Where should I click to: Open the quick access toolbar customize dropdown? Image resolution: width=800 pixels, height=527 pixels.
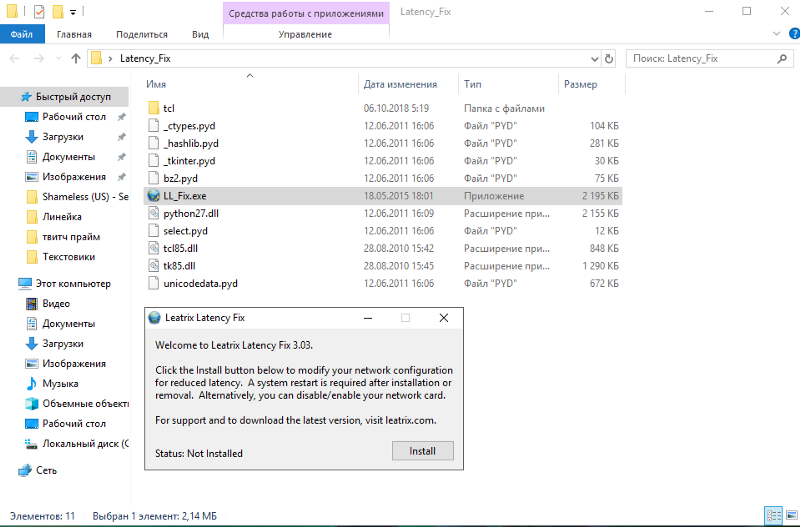73,12
